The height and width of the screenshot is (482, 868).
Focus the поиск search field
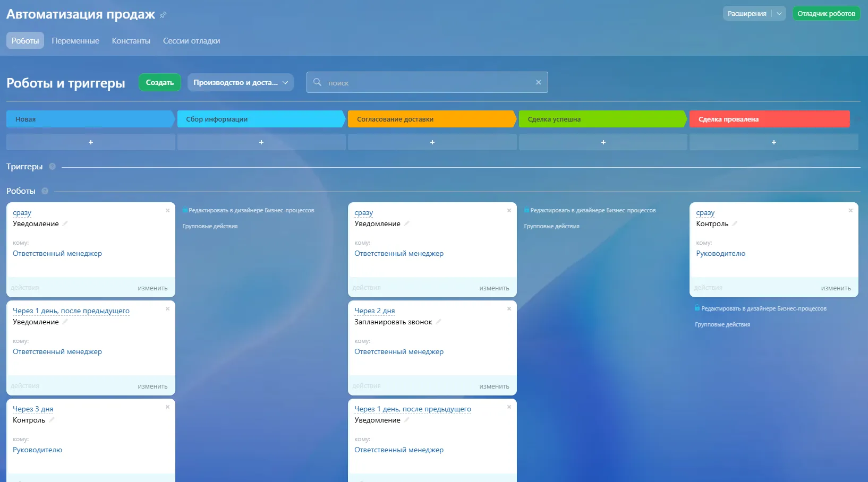(427, 82)
